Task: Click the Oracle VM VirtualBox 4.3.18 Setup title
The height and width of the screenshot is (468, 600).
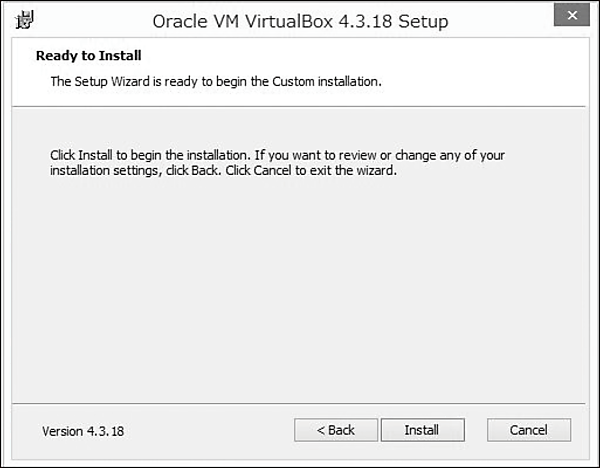Action: [300, 20]
